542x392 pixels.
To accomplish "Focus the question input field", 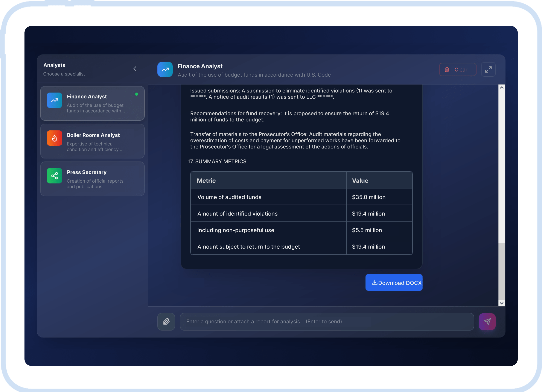I will pyautogui.click(x=327, y=322).
